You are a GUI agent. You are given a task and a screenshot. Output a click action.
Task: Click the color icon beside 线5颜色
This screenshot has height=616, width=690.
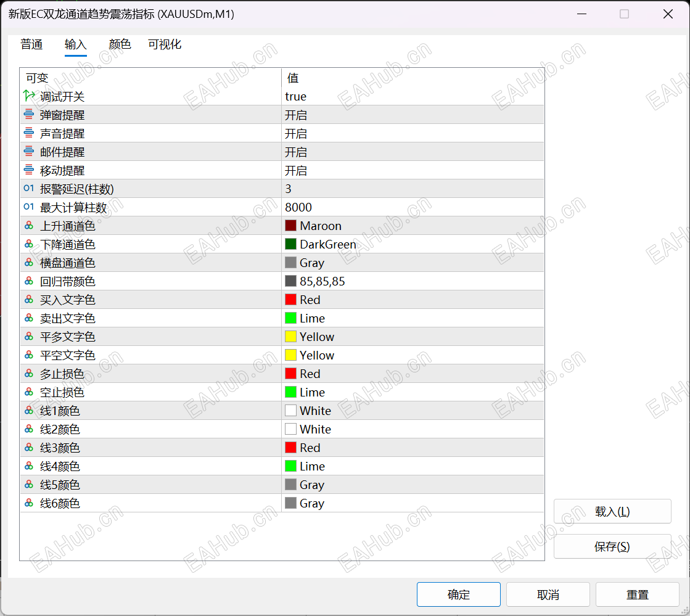tap(28, 484)
